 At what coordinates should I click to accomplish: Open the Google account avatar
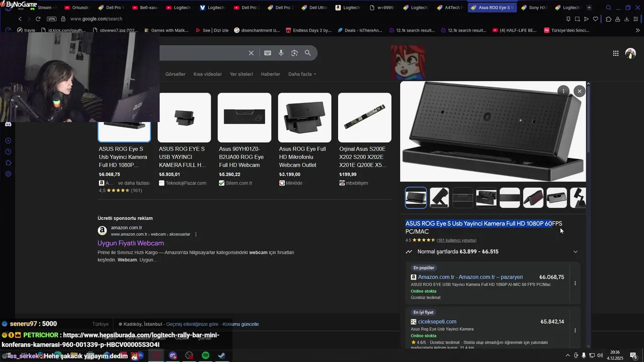point(630,53)
